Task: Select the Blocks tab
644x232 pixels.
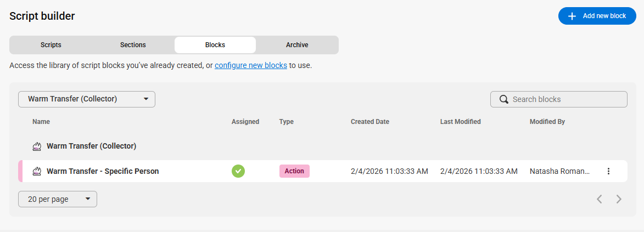Action: click(x=215, y=45)
